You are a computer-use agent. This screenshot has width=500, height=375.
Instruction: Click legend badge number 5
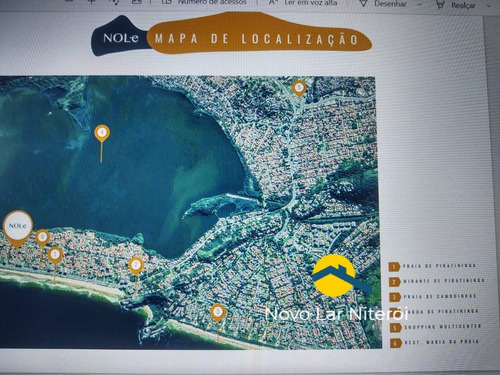click(x=396, y=328)
